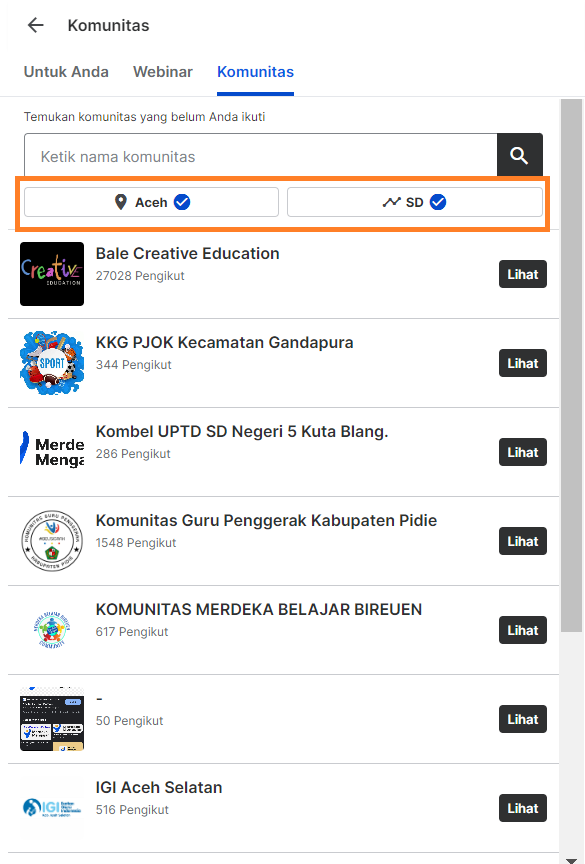This screenshot has width=585, height=864.
Task: Click the Bale Creative Education logo
Action: click(x=52, y=274)
